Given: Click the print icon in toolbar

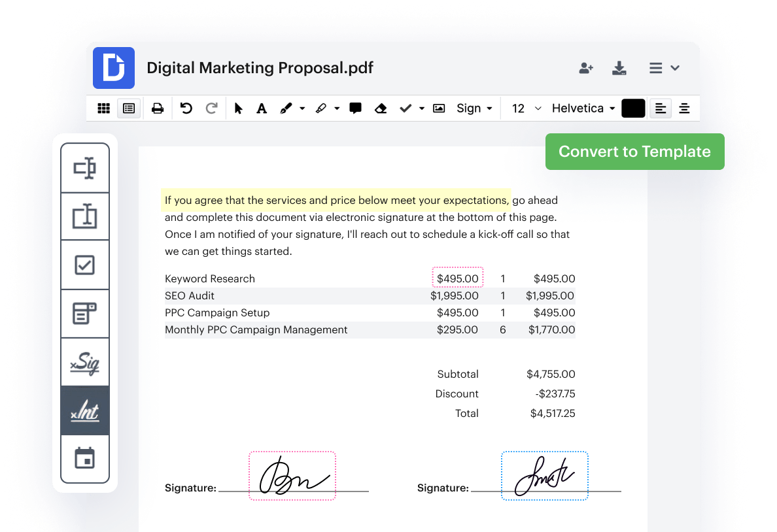Looking at the screenshot, I should point(158,108).
